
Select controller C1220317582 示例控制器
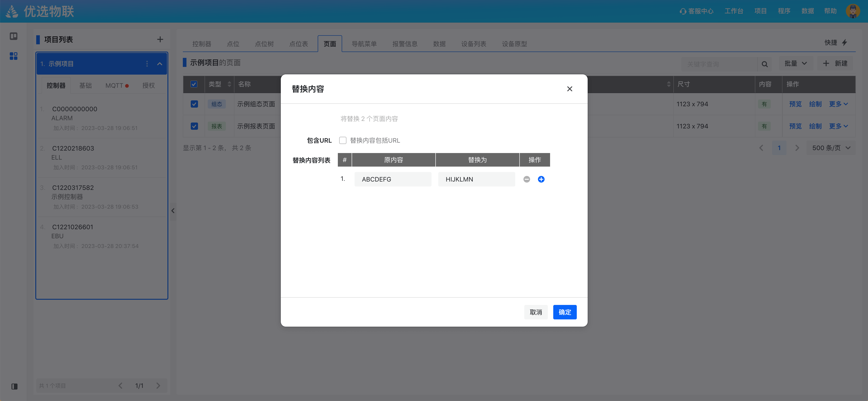pyautogui.click(x=102, y=197)
